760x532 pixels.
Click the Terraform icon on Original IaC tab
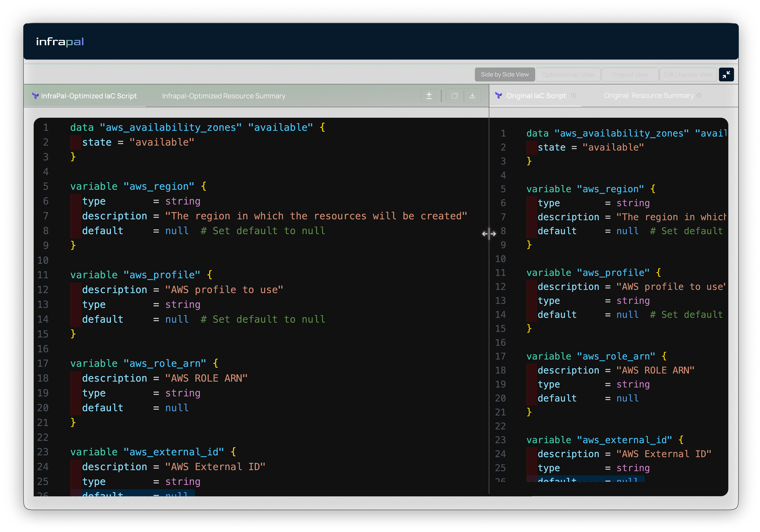point(498,96)
